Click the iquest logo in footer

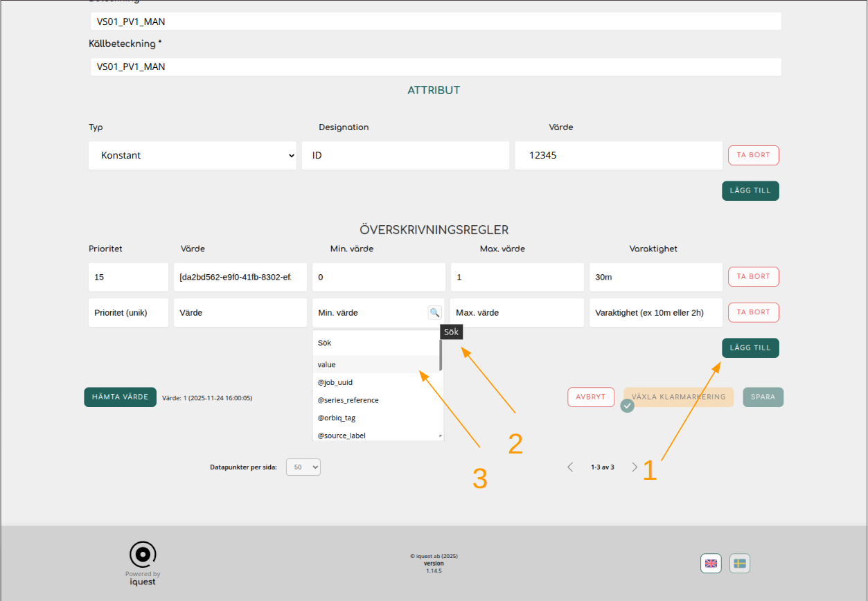tap(143, 555)
